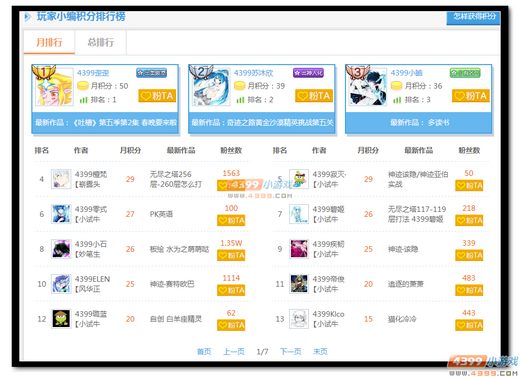Open the work PK英语
This screenshot has width=520, height=378.
(x=161, y=214)
